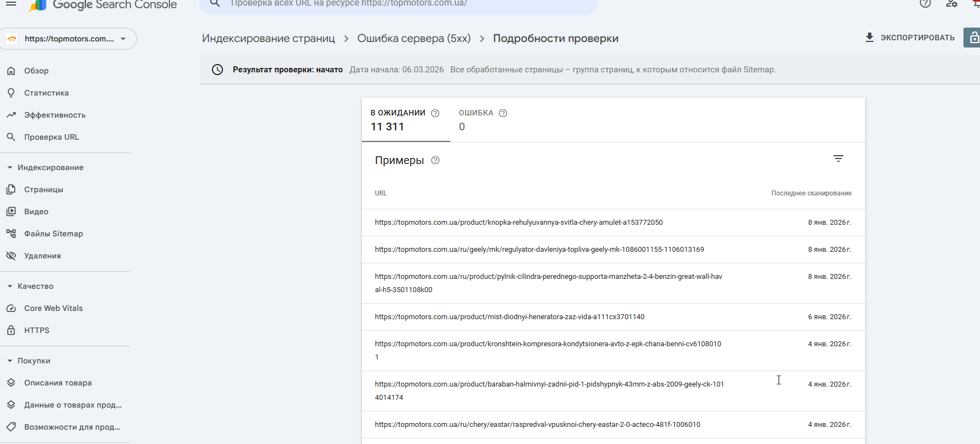Select the В ОЖИДАНИИ tab showing 11 311
Image resolution: width=980 pixels, height=444 pixels.
coord(406,120)
